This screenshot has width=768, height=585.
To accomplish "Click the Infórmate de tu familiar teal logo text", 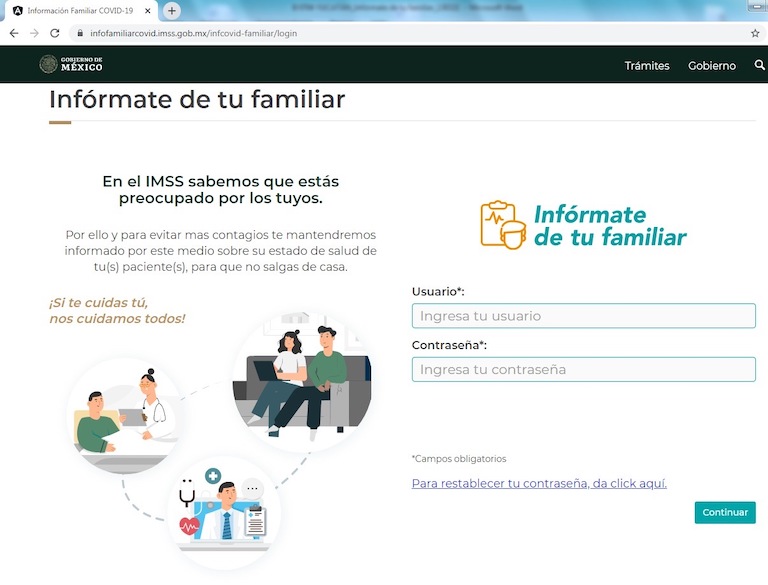I will click(610, 226).
